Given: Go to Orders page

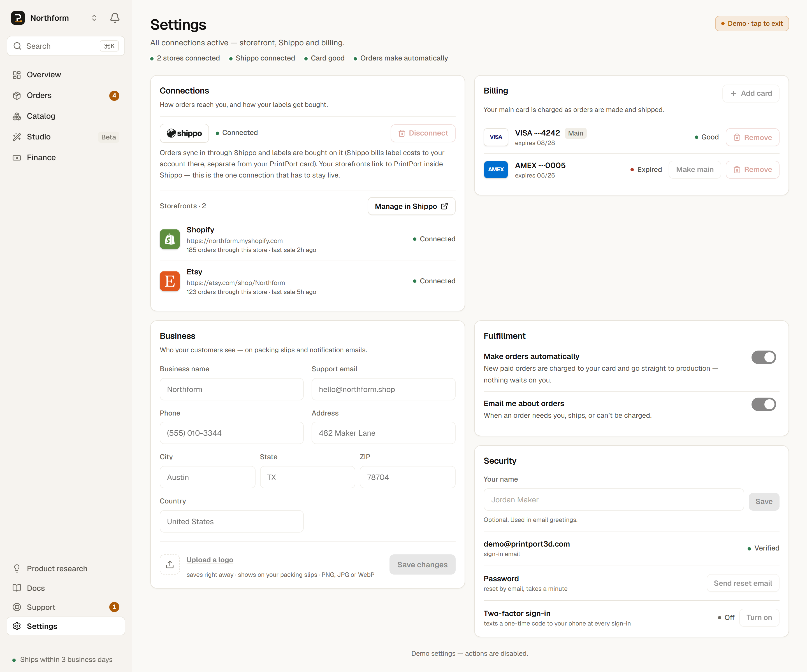Looking at the screenshot, I should tap(66, 95).
